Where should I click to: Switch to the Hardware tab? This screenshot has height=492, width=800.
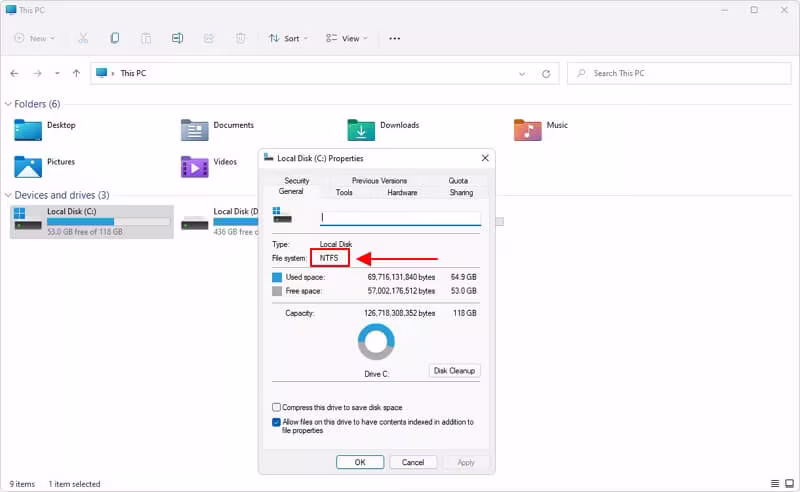pos(402,192)
